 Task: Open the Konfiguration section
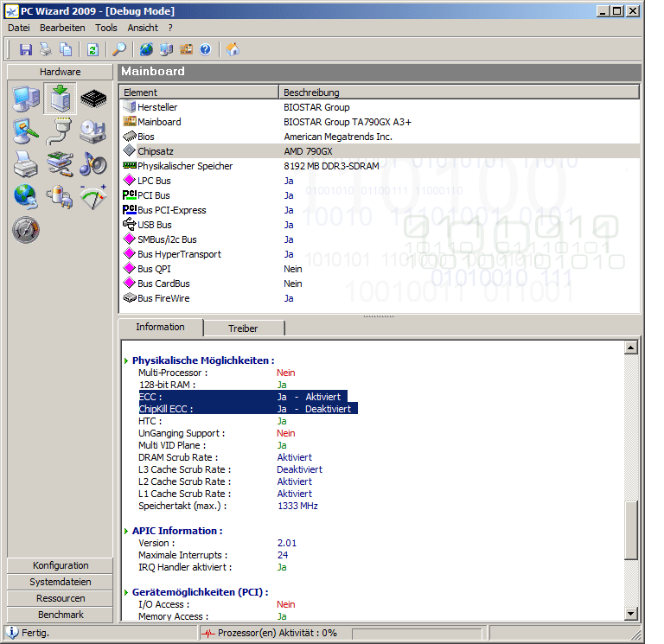pyautogui.click(x=61, y=565)
